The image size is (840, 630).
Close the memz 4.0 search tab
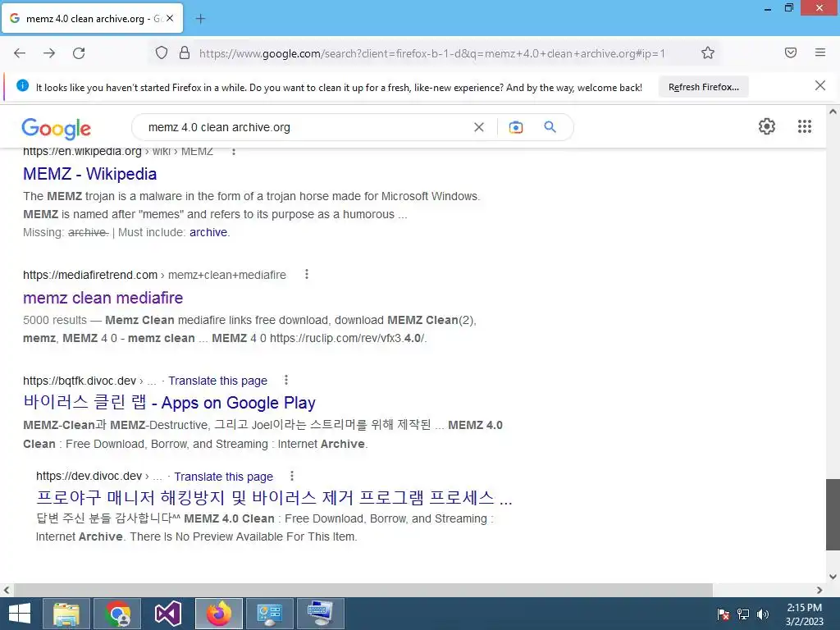[x=170, y=18]
